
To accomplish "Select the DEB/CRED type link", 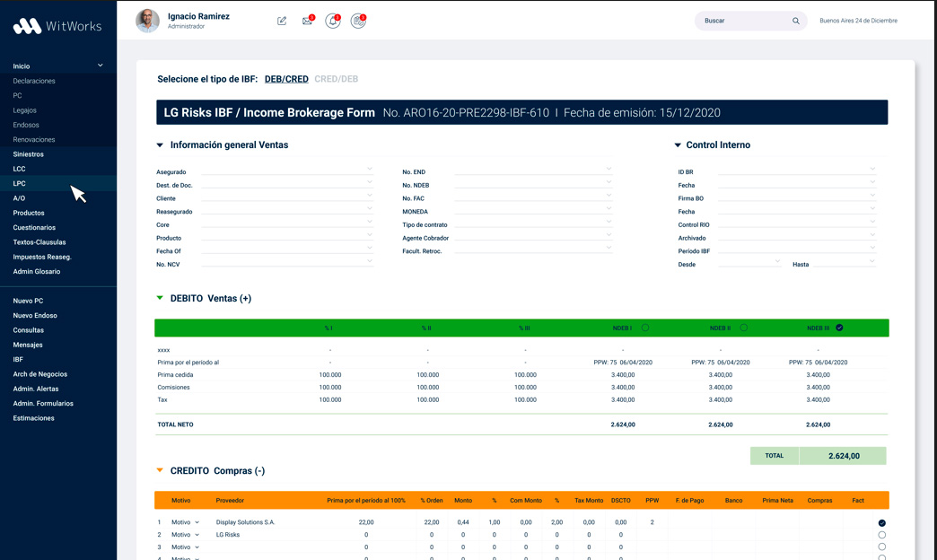I will click(286, 79).
